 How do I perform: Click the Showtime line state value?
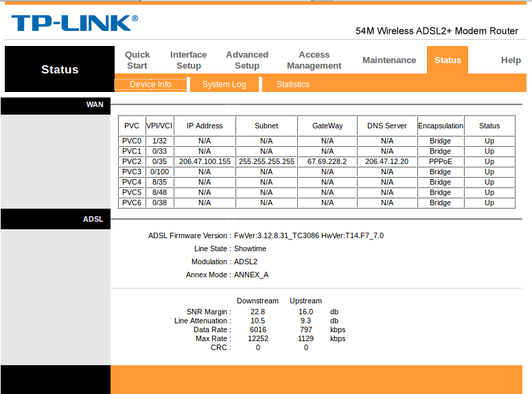click(x=250, y=248)
